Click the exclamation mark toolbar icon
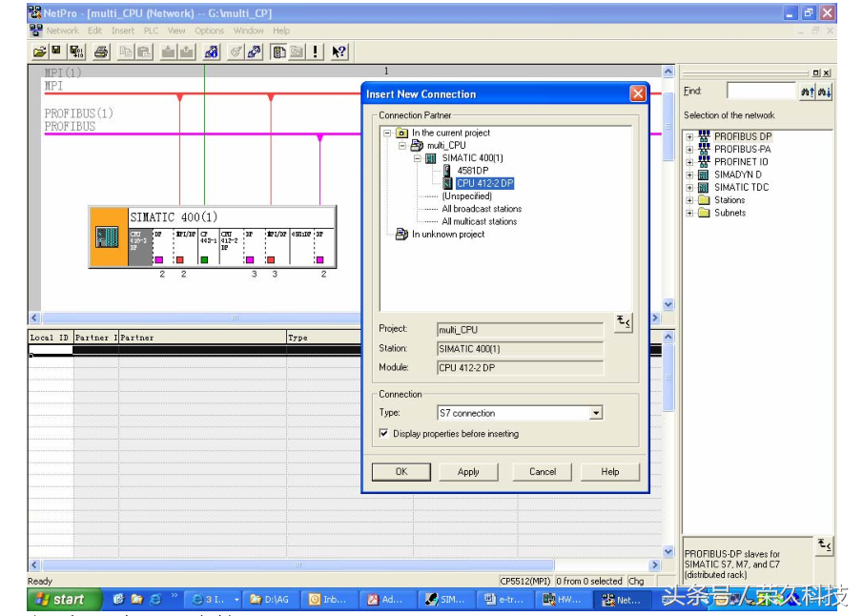The height and width of the screenshot is (616, 863). pyautogui.click(x=317, y=52)
